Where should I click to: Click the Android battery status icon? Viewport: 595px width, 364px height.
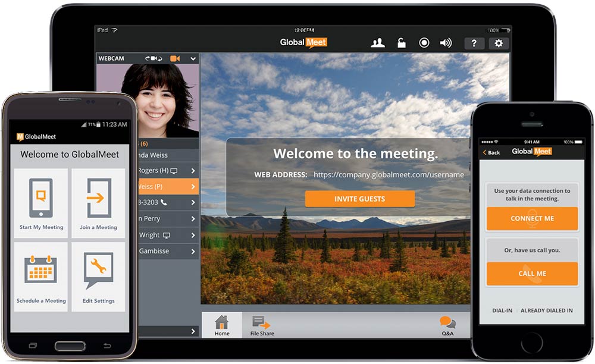(x=98, y=124)
